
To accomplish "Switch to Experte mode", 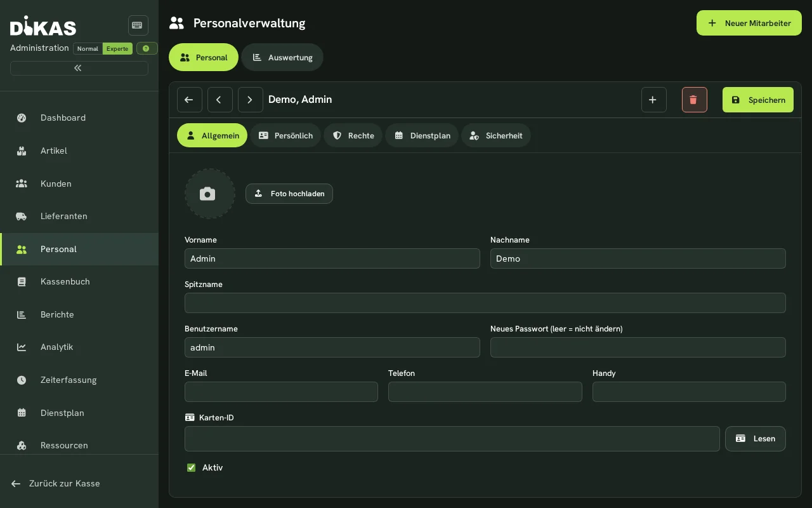I will coord(117,48).
